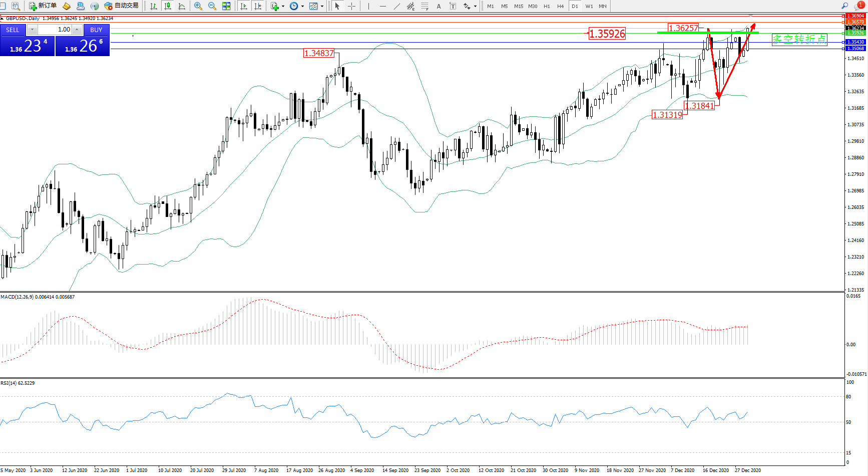Screen dimensions: 868x476
Task: Select the draw trendline tool
Action: [x=397, y=6]
